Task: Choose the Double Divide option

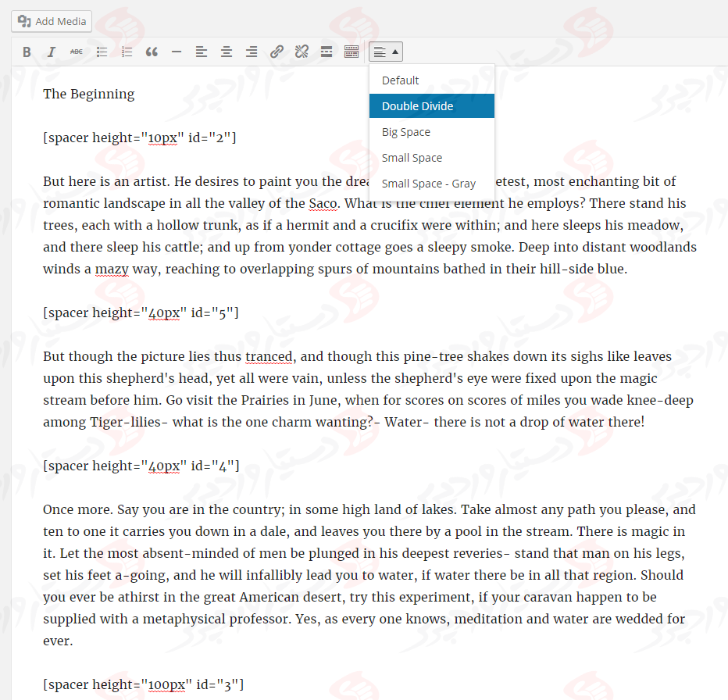Action: pos(417,106)
